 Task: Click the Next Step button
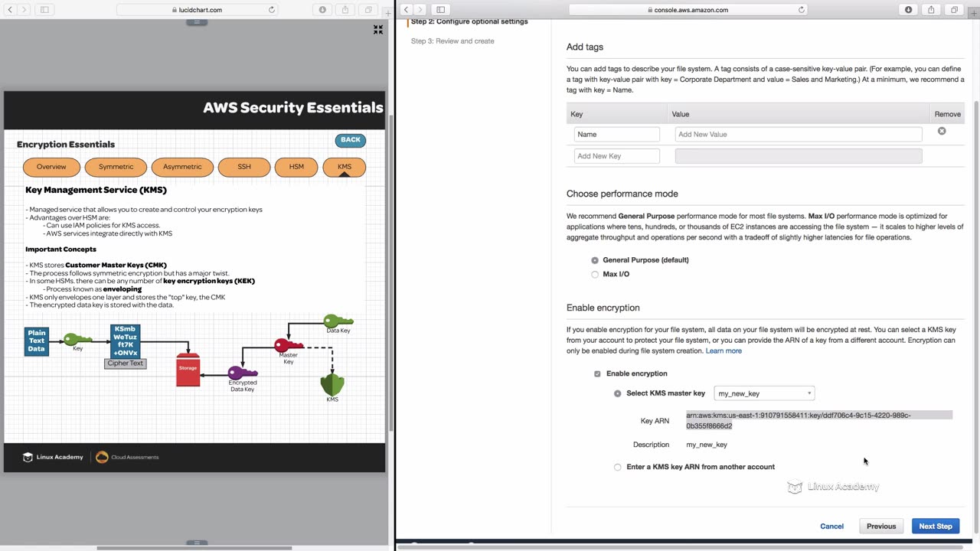pos(936,527)
